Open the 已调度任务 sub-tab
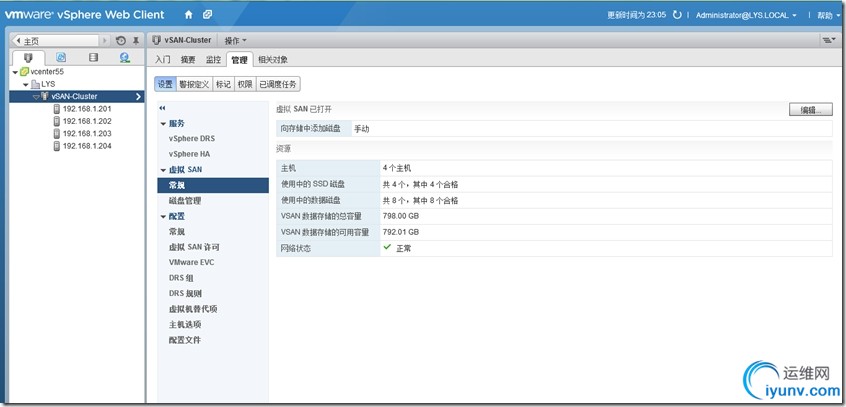The height and width of the screenshot is (407, 846). pos(278,84)
